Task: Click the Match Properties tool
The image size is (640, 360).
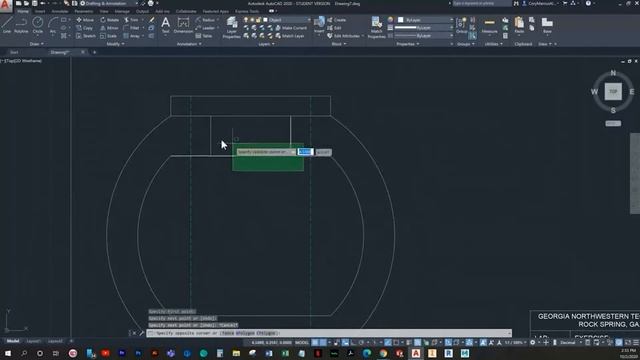Action: pos(376,28)
